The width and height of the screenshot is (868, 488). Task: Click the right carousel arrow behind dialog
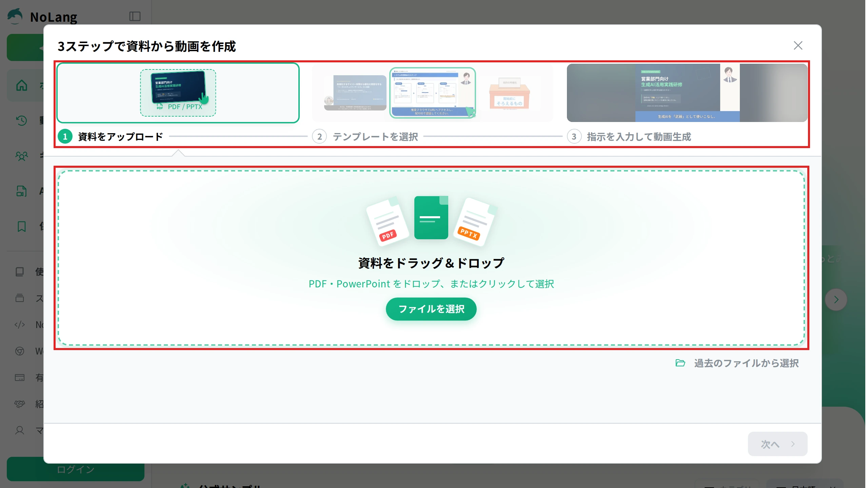pos(836,300)
